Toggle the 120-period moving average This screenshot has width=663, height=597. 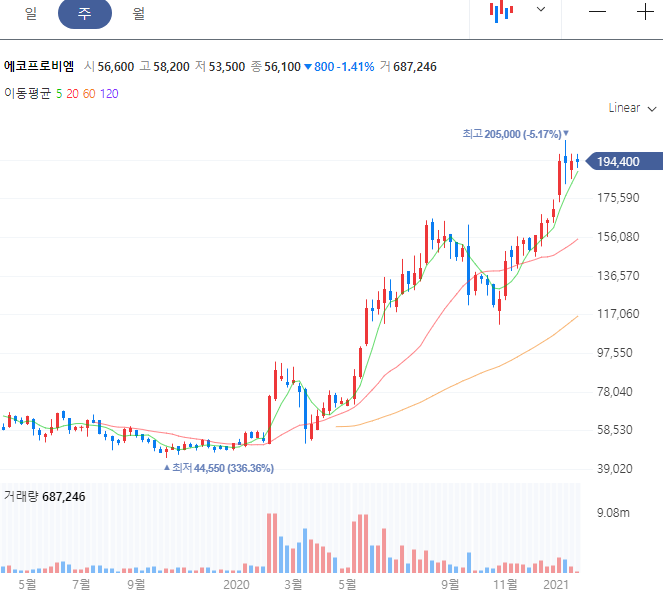coord(109,93)
